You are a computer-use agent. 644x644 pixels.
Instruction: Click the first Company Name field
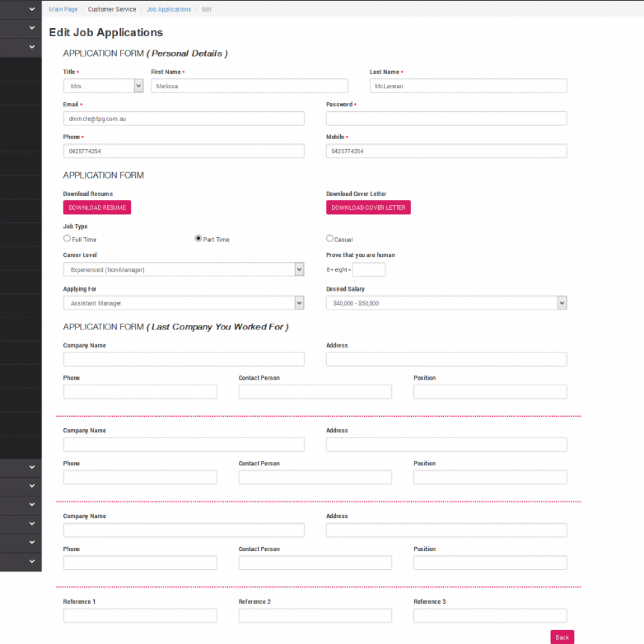[x=184, y=359]
